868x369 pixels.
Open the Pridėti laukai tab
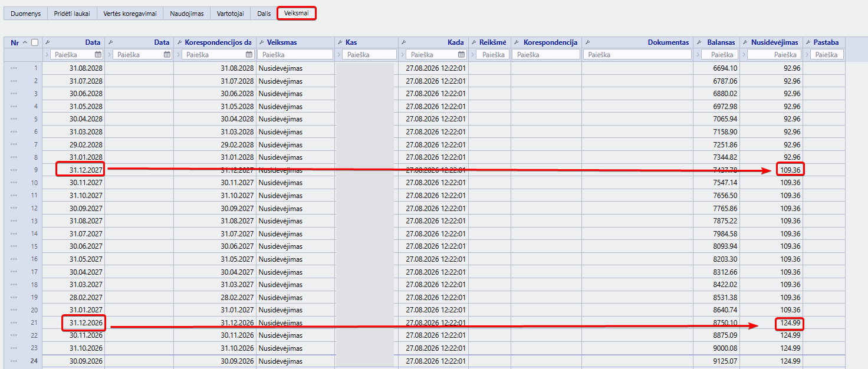(x=72, y=13)
